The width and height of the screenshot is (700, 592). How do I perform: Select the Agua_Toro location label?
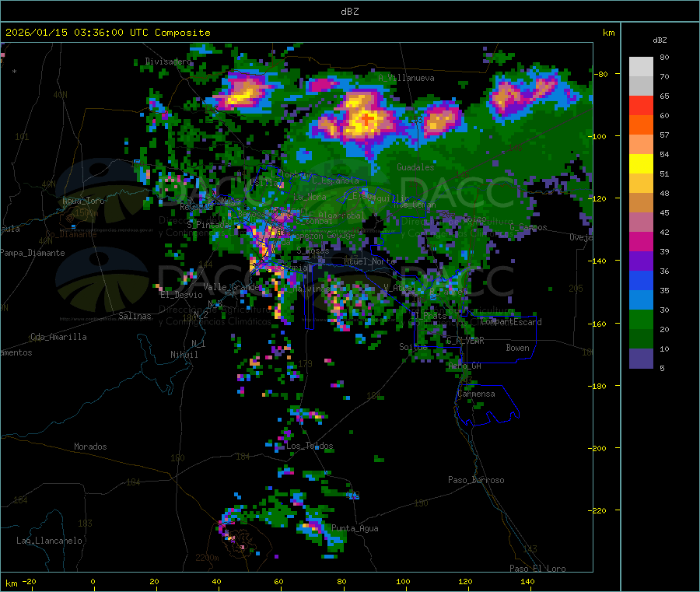[83, 201]
